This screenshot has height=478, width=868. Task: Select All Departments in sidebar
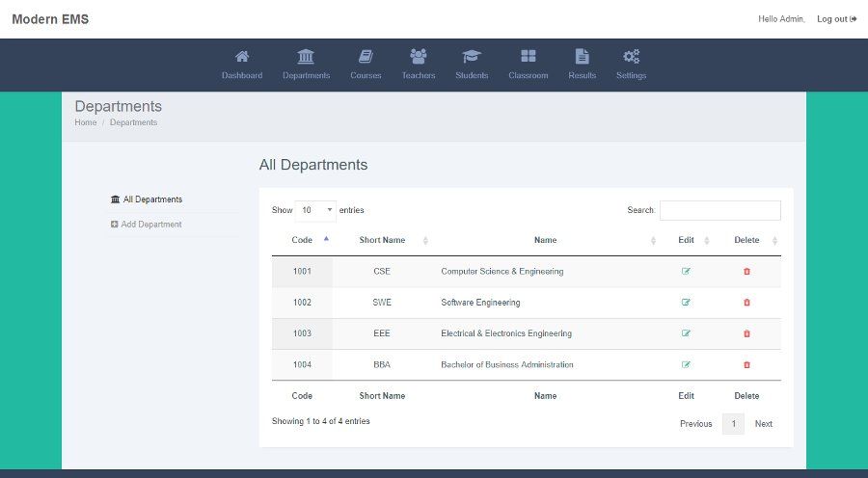[x=151, y=199]
